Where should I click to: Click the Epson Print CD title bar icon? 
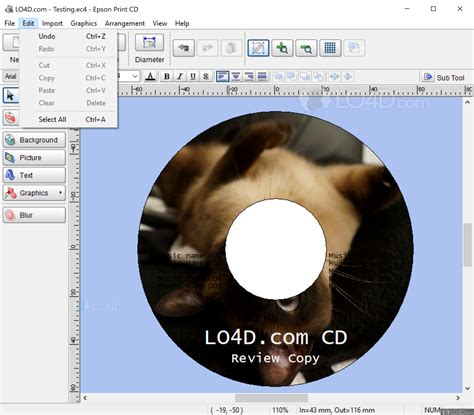pos(9,9)
